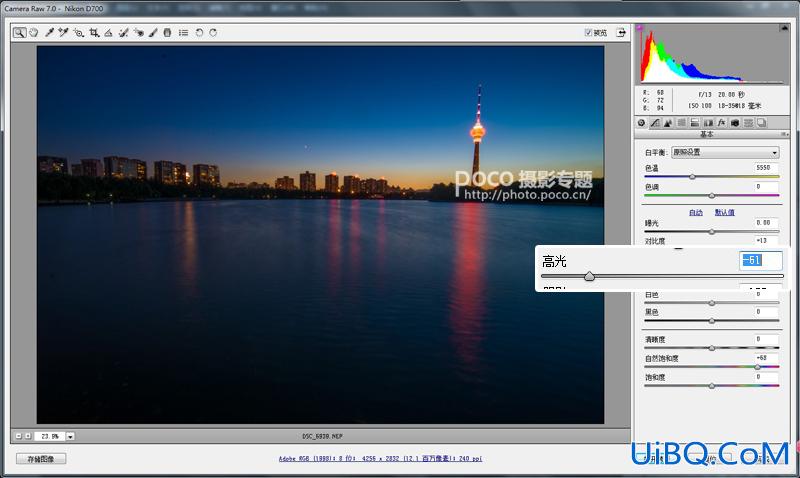Open the zoom level dropdown arrow
Screen dimensions: 800x478
click(x=70, y=436)
